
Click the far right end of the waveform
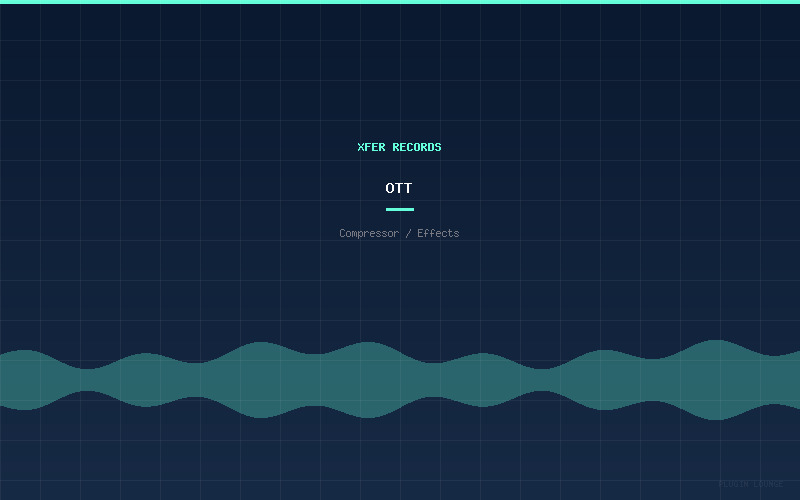point(795,380)
